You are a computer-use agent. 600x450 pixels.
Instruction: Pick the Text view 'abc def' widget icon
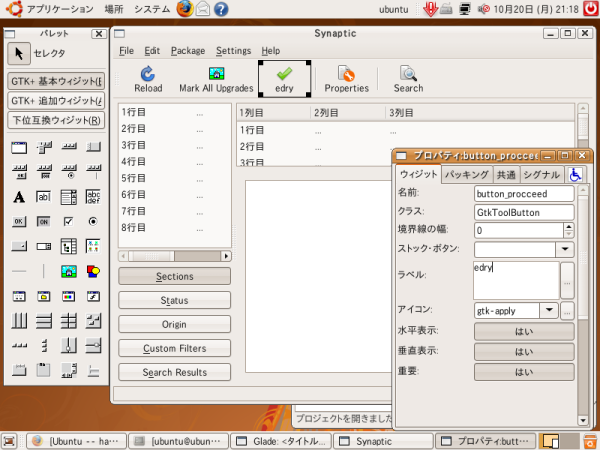[x=93, y=197]
